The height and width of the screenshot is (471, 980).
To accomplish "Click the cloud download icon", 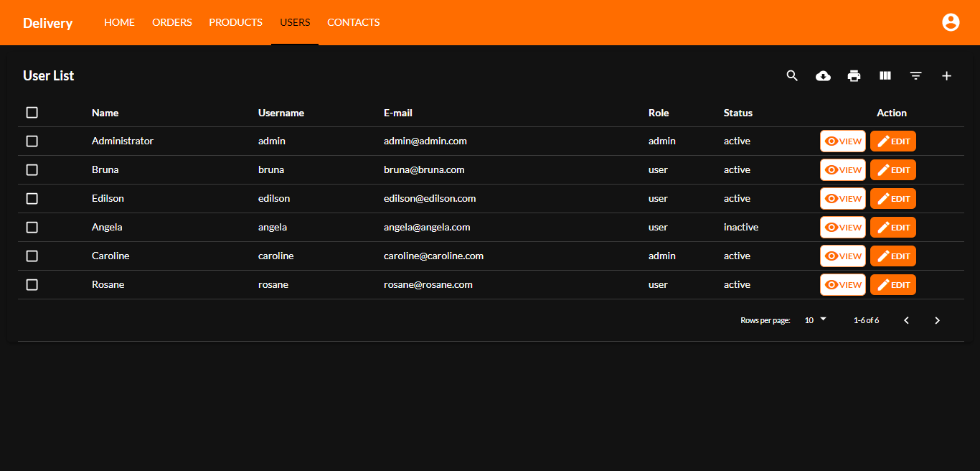I will 823,75.
